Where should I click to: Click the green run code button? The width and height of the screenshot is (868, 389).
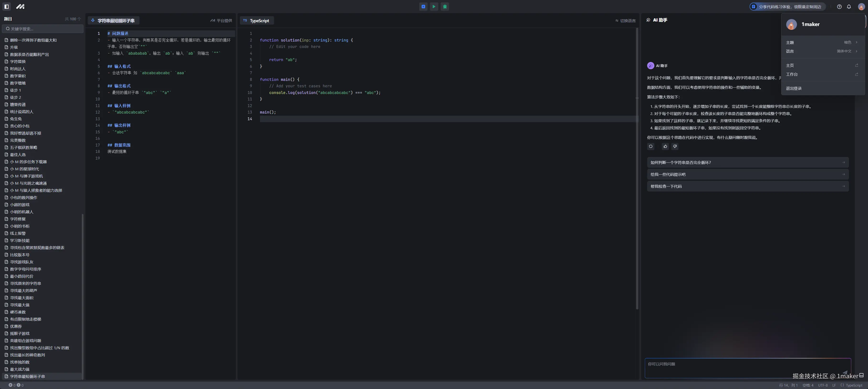click(x=434, y=6)
